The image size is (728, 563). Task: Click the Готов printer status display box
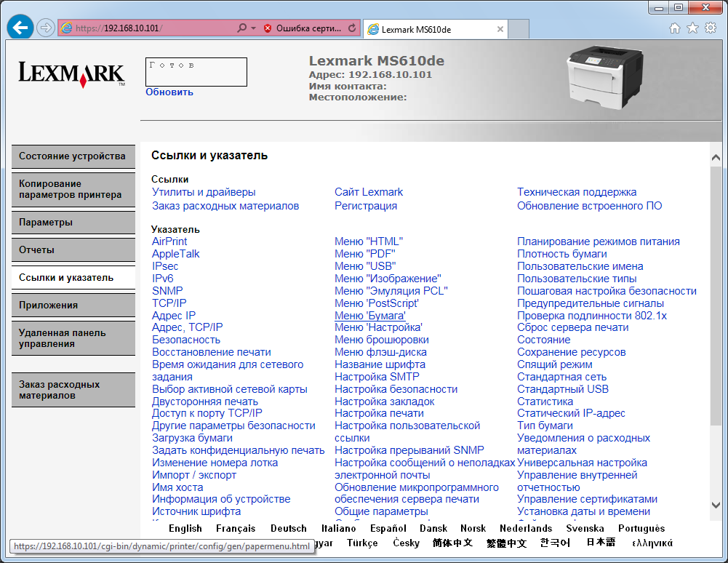click(196, 71)
